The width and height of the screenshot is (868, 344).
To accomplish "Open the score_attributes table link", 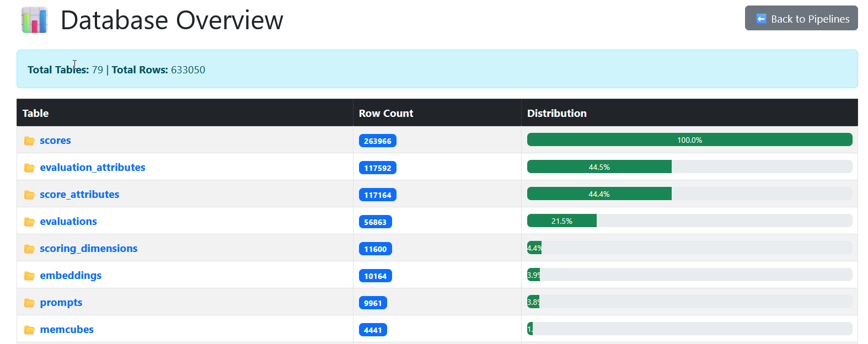I will tap(79, 195).
